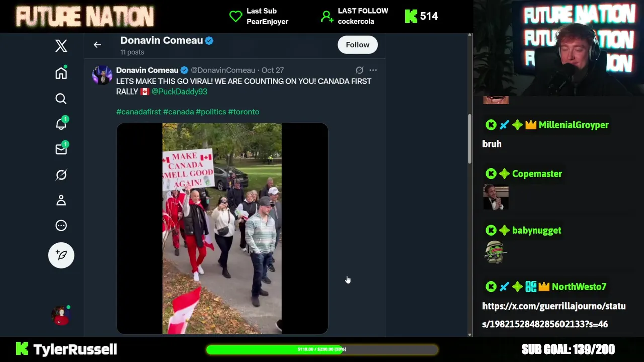The height and width of the screenshot is (362, 644).
Task: Open Grok icon in sidebar
Action: (61, 175)
